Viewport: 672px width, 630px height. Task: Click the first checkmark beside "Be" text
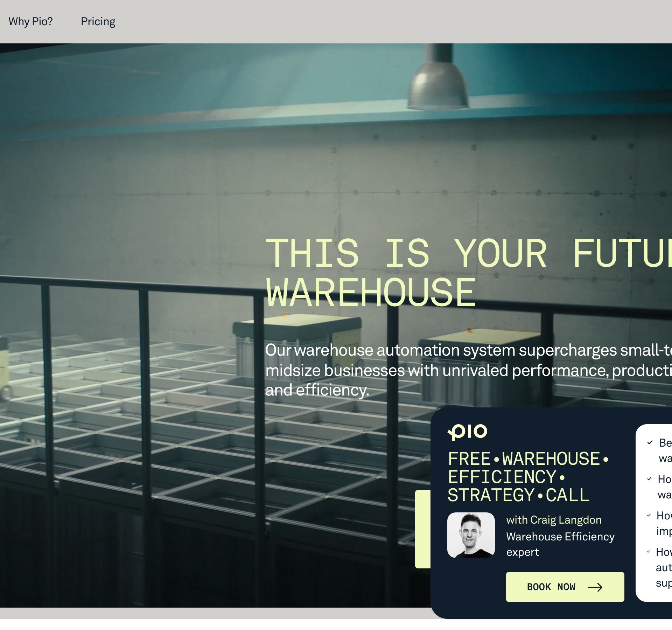650,442
